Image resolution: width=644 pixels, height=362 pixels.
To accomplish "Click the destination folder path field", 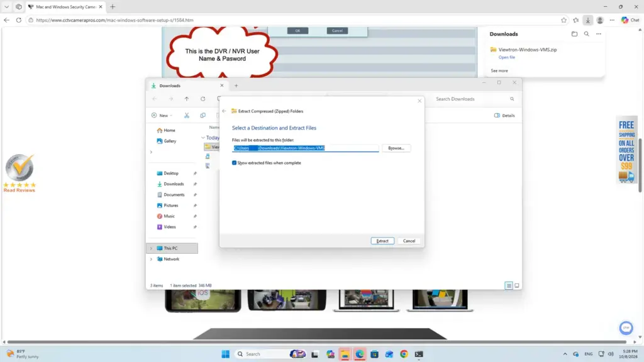I will 305,148.
